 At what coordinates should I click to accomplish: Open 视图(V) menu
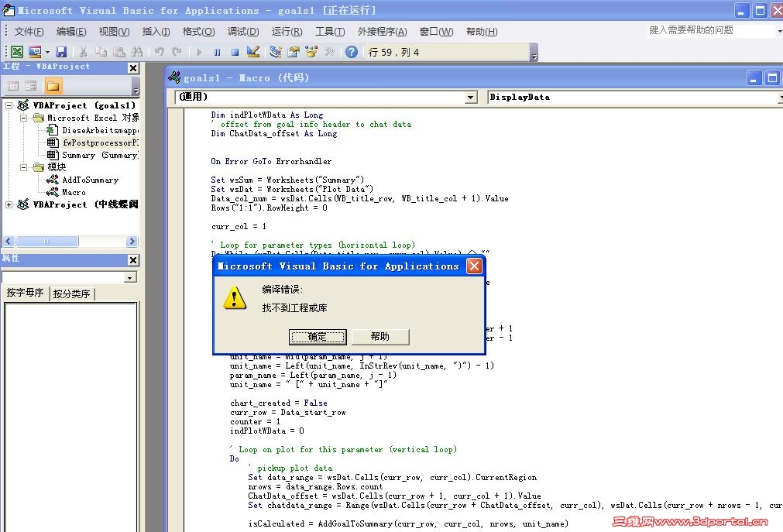point(114,32)
